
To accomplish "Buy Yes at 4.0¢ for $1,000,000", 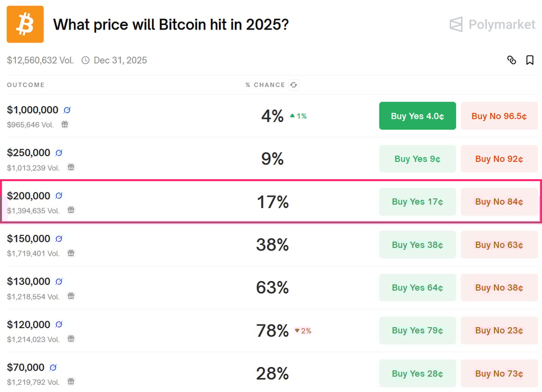I will coord(417,116).
